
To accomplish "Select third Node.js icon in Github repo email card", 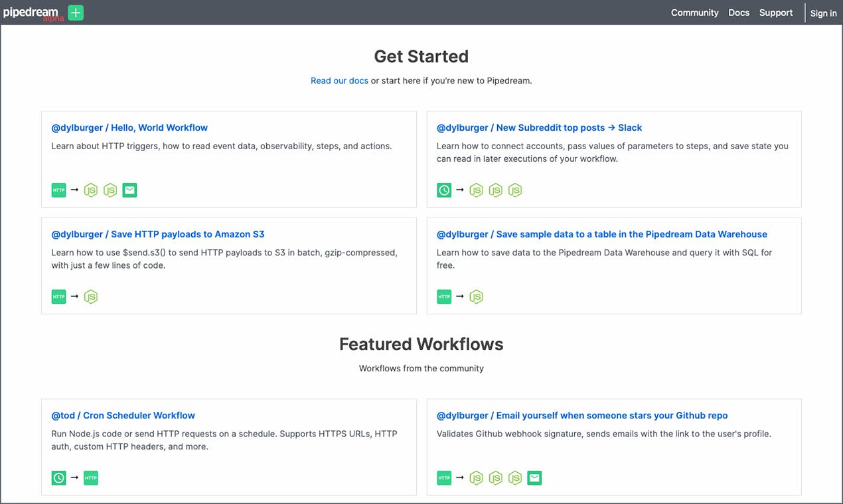I will 515,477.
